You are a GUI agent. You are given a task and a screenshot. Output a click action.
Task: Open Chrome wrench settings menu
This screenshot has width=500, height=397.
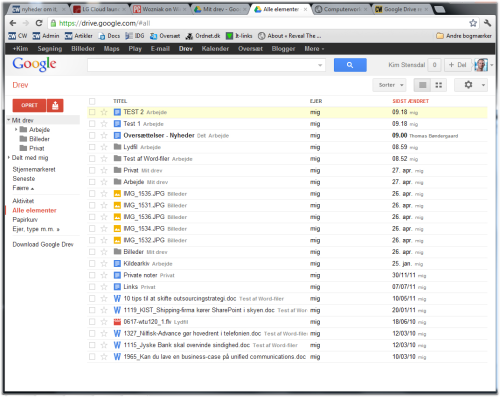487,23
